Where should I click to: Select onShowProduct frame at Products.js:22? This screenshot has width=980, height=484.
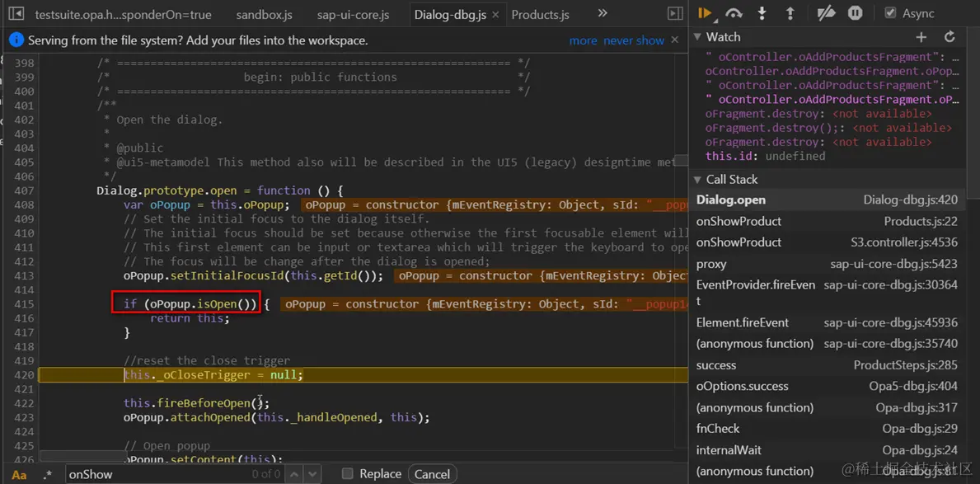pos(827,221)
